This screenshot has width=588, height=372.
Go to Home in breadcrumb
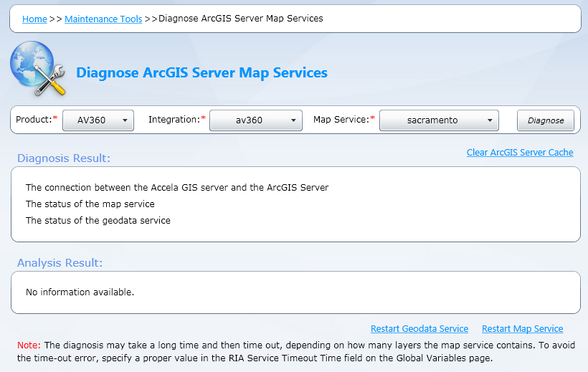(x=34, y=19)
